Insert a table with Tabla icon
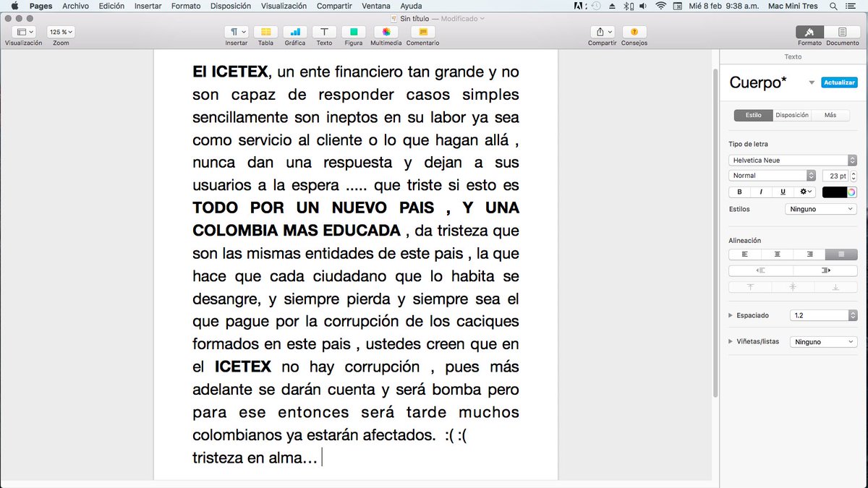The image size is (868, 488). [x=265, y=32]
